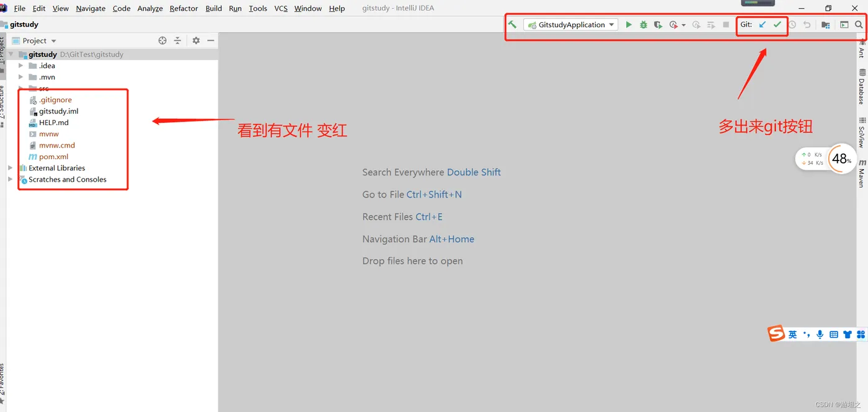Hide the Project panel with minus icon
Viewport: 868px width, 412px height.
[211, 40]
